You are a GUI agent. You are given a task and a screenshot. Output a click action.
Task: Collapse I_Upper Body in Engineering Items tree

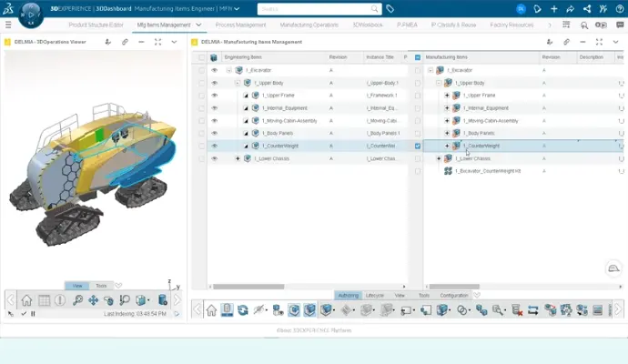(238, 83)
